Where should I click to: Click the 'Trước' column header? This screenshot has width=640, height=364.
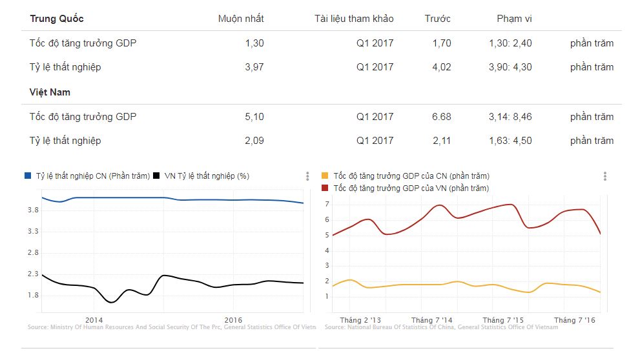point(438,18)
